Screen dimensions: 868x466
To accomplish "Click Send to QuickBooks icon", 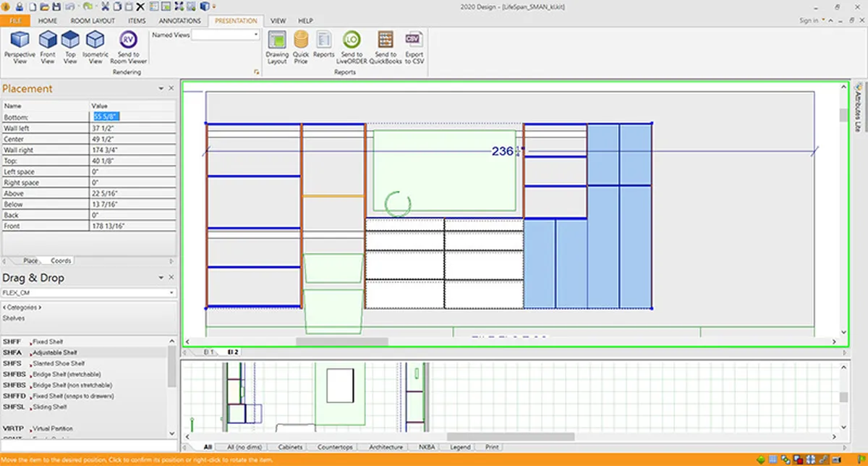I will [x=386, y=47].
